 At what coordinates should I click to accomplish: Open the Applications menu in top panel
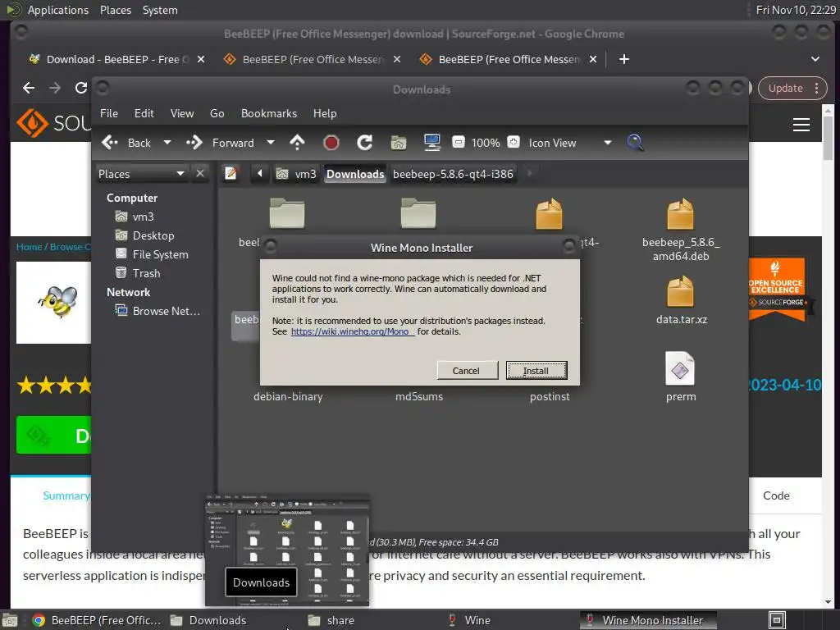click(x=58, y=10)
